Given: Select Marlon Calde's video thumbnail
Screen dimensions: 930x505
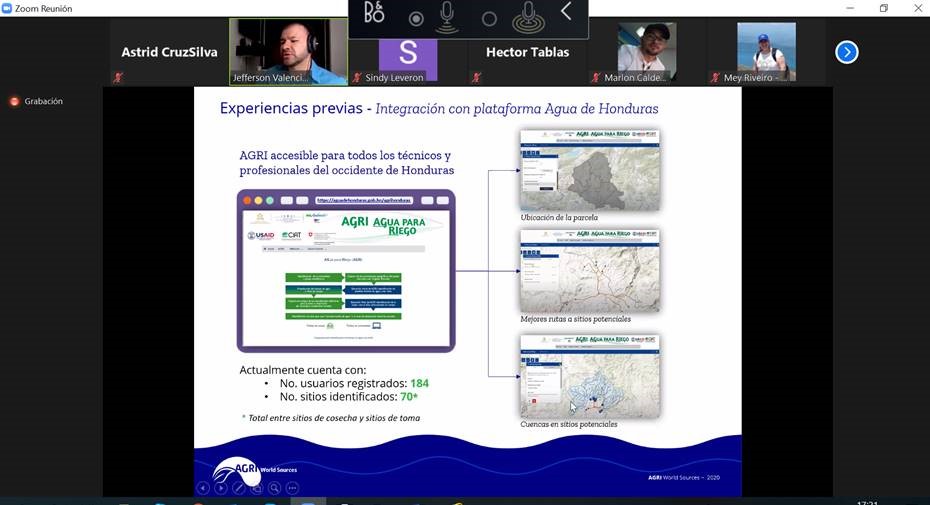Looking at the screenshot, I should pos(647,52).
